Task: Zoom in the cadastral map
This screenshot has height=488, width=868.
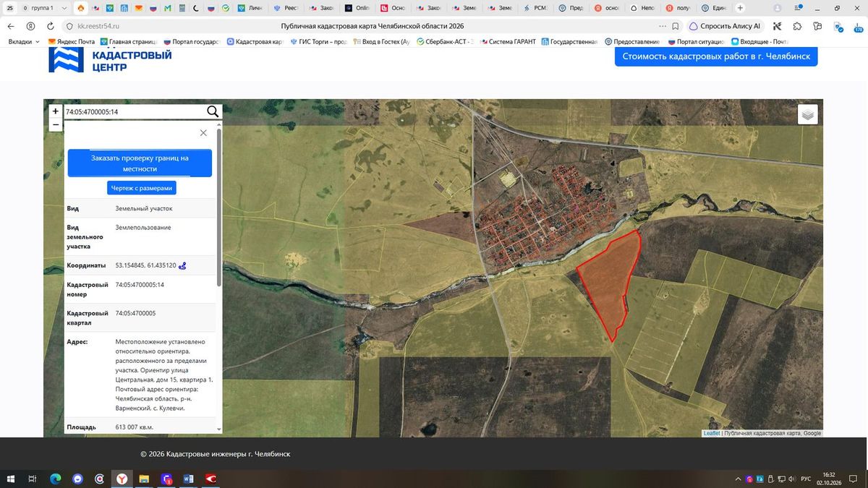Action: [x=56, y=111]
